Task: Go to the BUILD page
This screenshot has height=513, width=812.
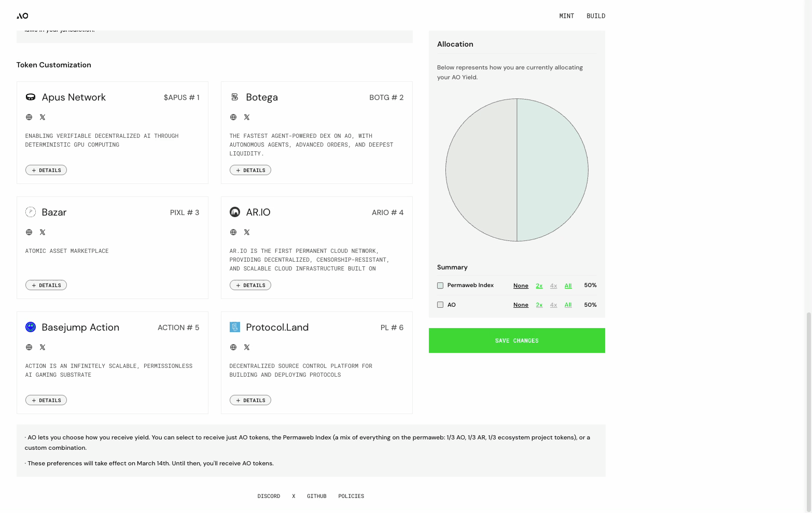Action: (596, 16)
